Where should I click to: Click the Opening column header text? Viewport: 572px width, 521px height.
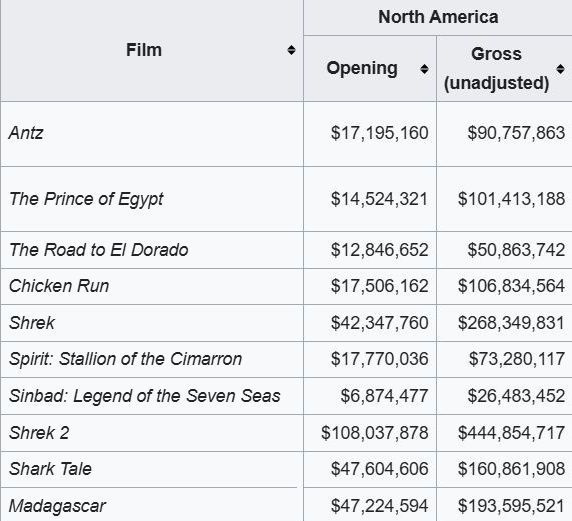coord(362,69)
